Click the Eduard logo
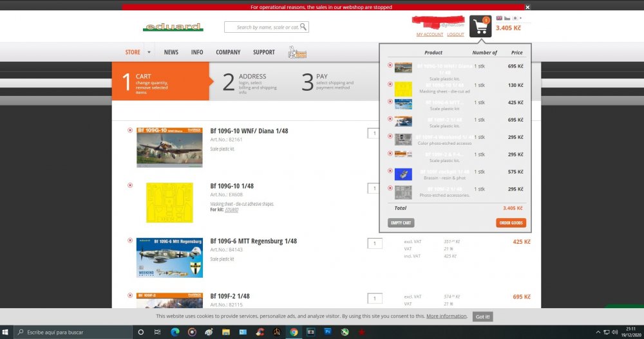This screenshot has width=644, height=339. pyautogui.click(x=173, y=27)
